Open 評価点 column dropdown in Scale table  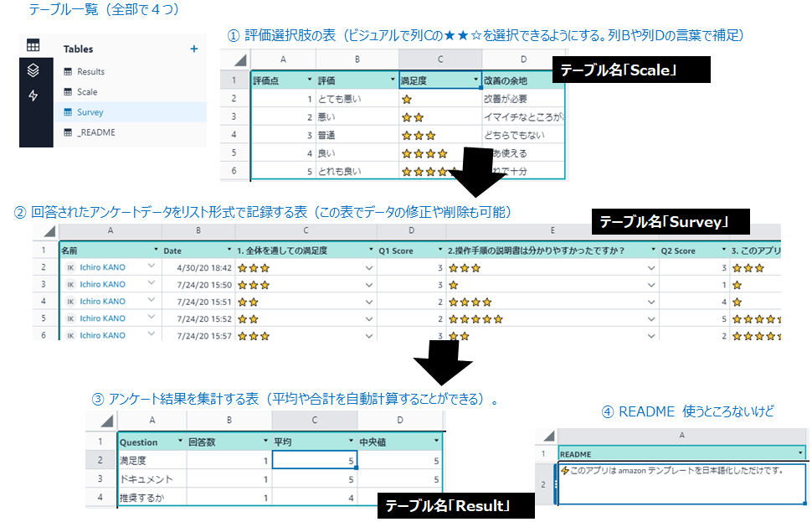click(x=310, y=80)
